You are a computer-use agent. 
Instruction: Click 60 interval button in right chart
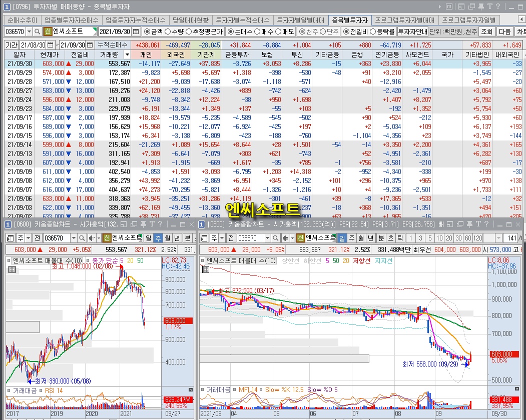point(468,238)
